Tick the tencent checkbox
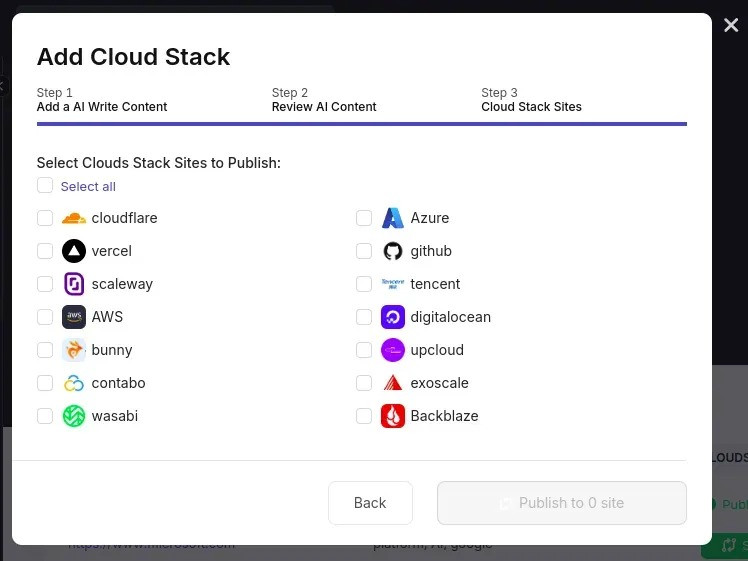 tap(364, 284)
